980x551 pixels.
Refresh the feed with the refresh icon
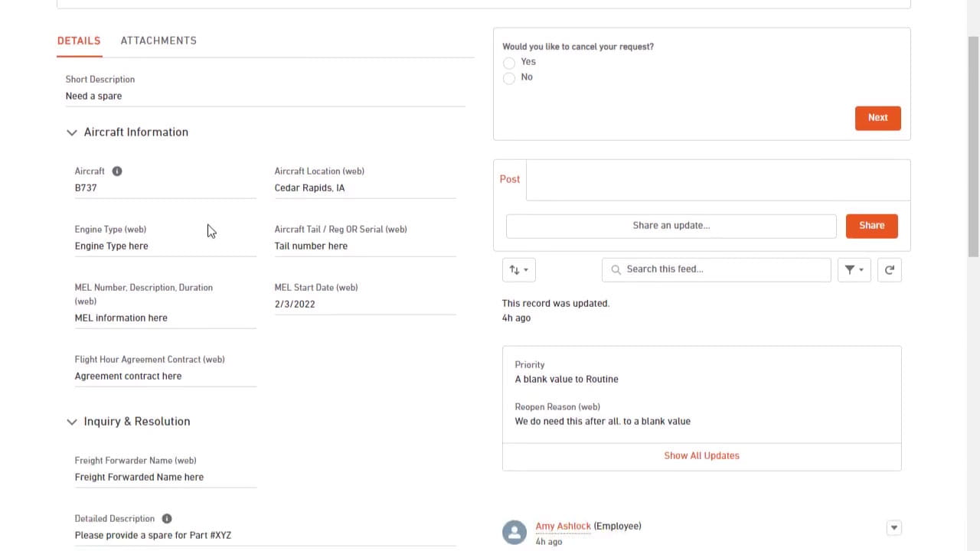click(x=889, y=269)
